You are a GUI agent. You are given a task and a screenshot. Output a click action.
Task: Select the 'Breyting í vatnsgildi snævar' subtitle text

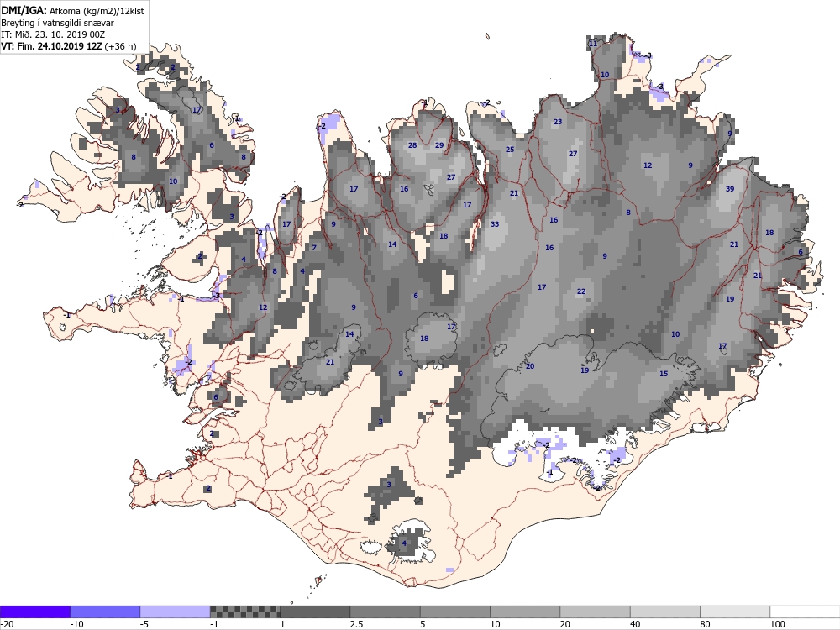click(x=57, y=23)
